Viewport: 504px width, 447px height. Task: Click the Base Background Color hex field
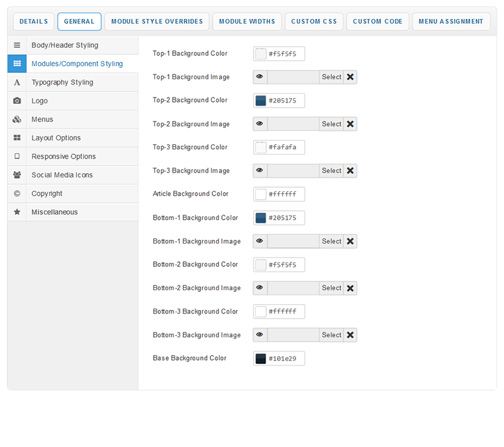point(286,359)
